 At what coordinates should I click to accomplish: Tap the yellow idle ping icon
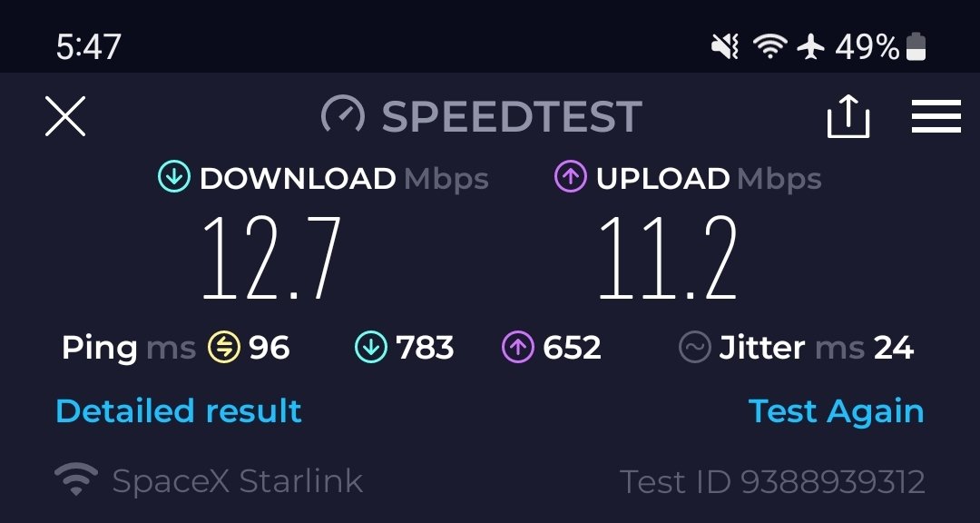pyautogui.click(x=224, y=347)
